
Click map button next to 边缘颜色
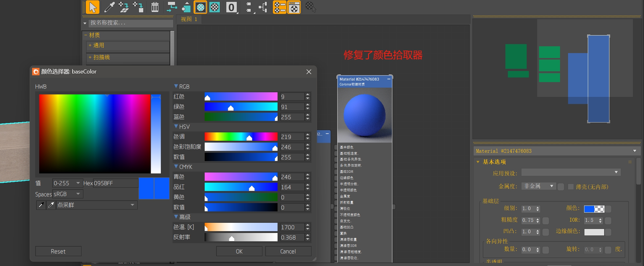(x=608, y=232)
